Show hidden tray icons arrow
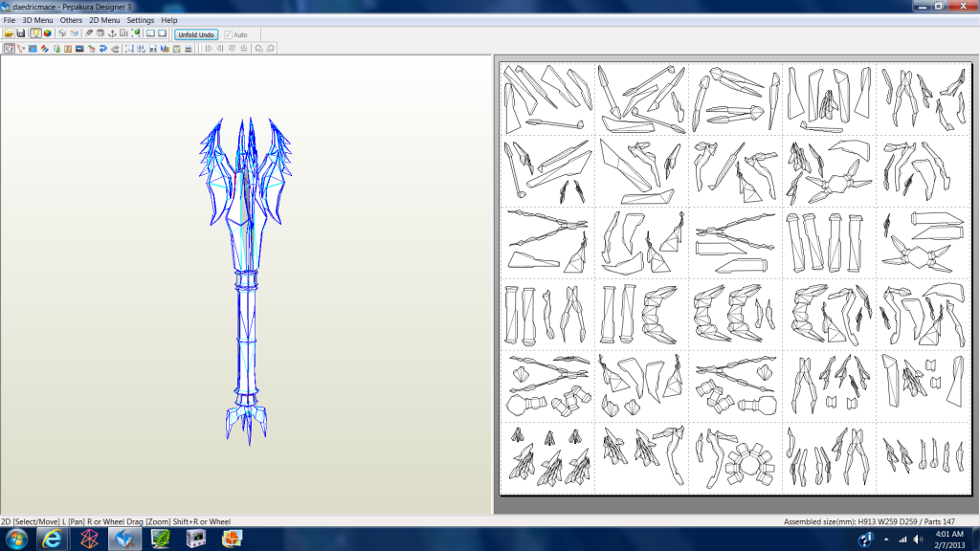980x551 pixels. pos(886,540)
